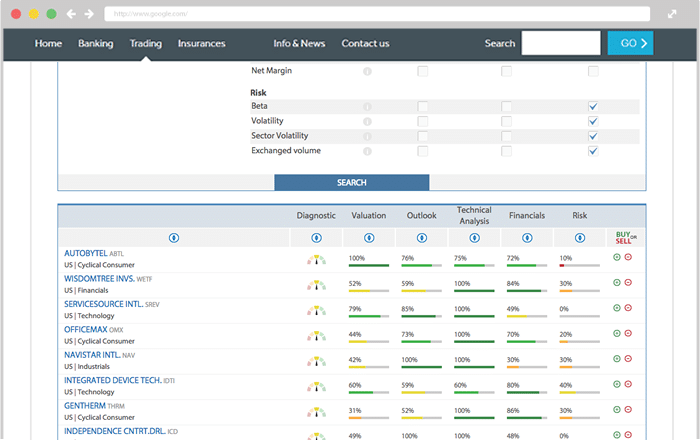
Task: Click the GO button
Action: tap(630, 43)
